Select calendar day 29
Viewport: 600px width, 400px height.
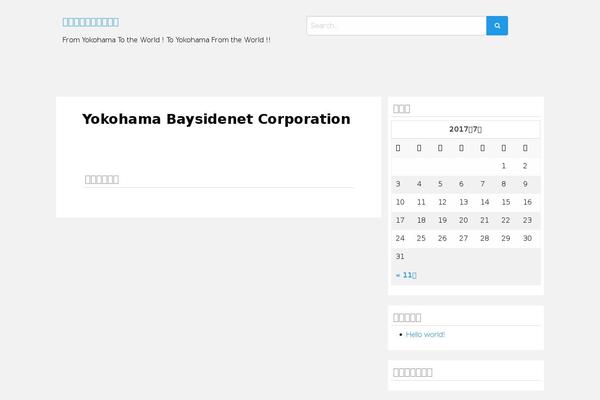tap(506, 238)
